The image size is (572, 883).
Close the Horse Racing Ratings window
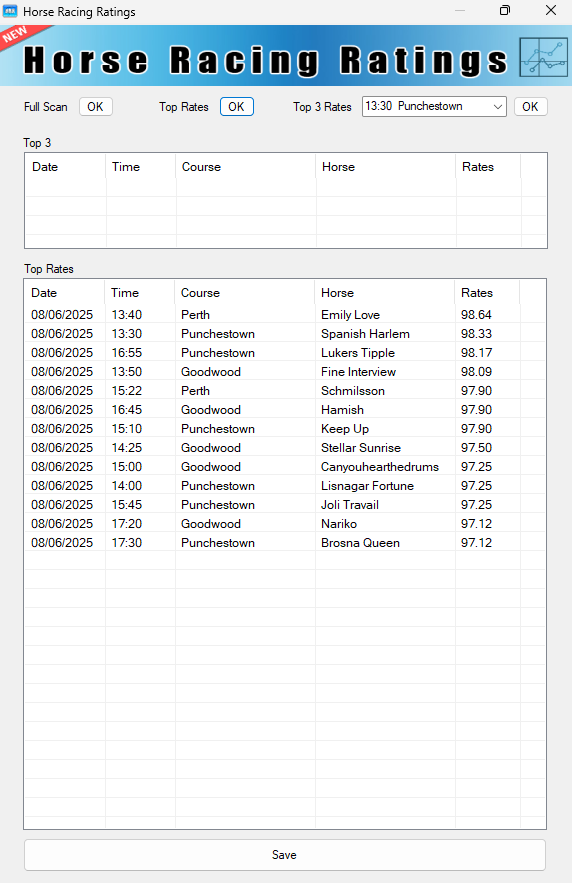click(551, 10)
